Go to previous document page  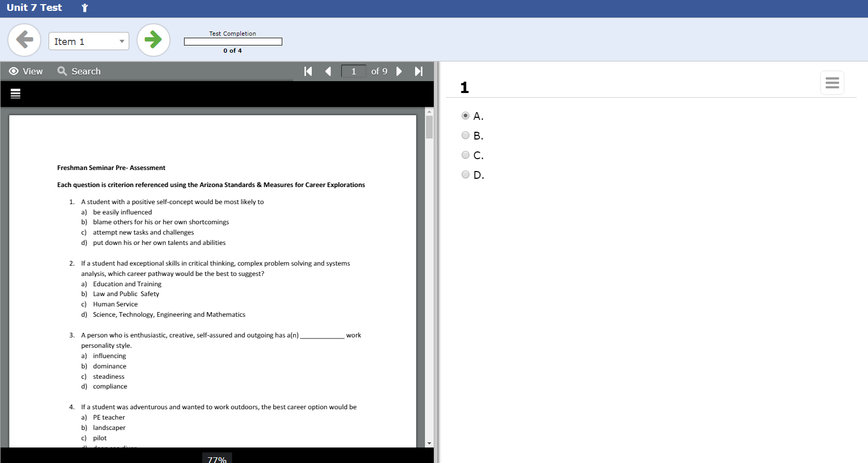click(328, 71)
